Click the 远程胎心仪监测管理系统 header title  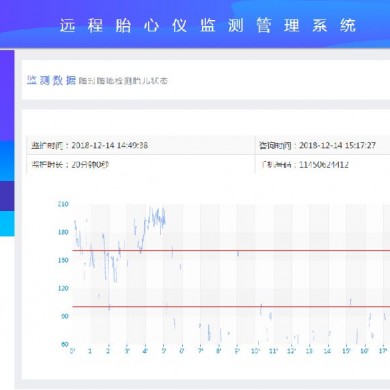pyautogui.click(x=208, y=26)
